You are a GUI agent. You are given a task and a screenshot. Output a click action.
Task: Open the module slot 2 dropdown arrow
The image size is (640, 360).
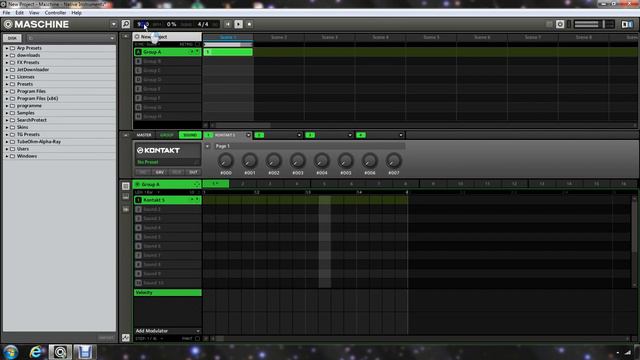(299, 135)
